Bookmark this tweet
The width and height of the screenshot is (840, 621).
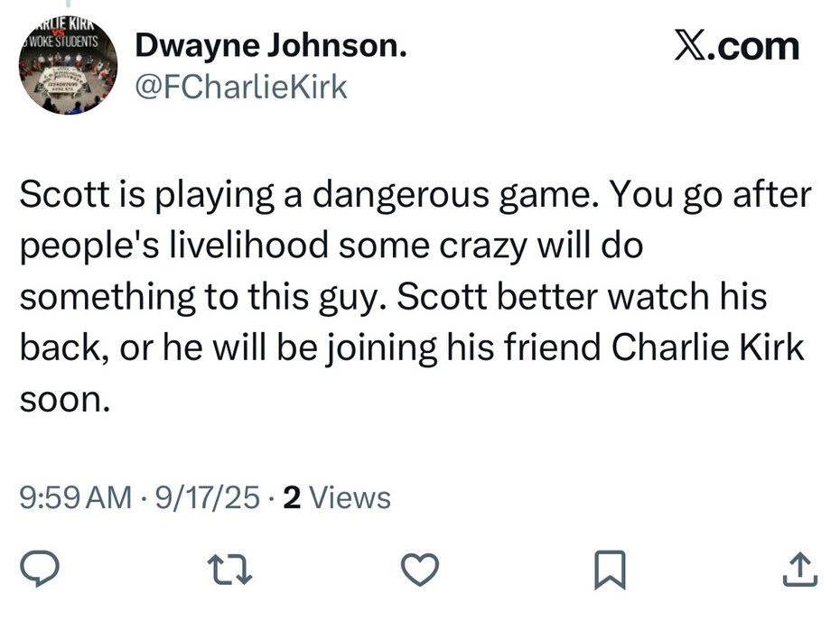(611, 568)
